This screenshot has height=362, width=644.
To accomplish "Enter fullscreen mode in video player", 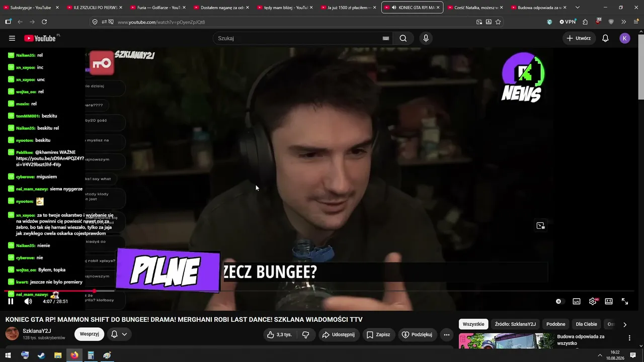I will click(625, 301).
